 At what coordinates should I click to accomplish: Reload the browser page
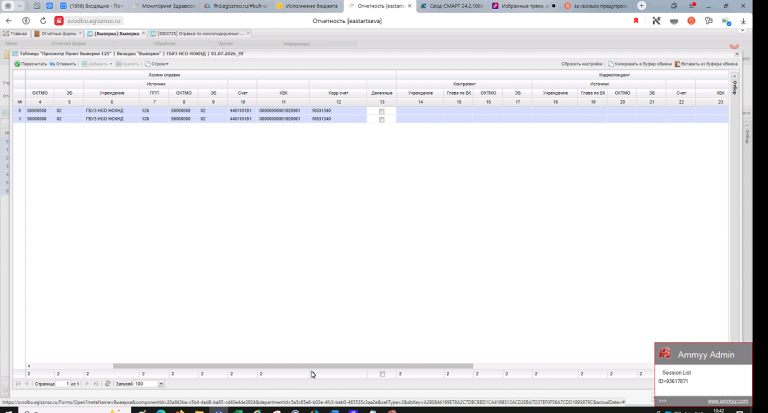[x=43, y=21]
